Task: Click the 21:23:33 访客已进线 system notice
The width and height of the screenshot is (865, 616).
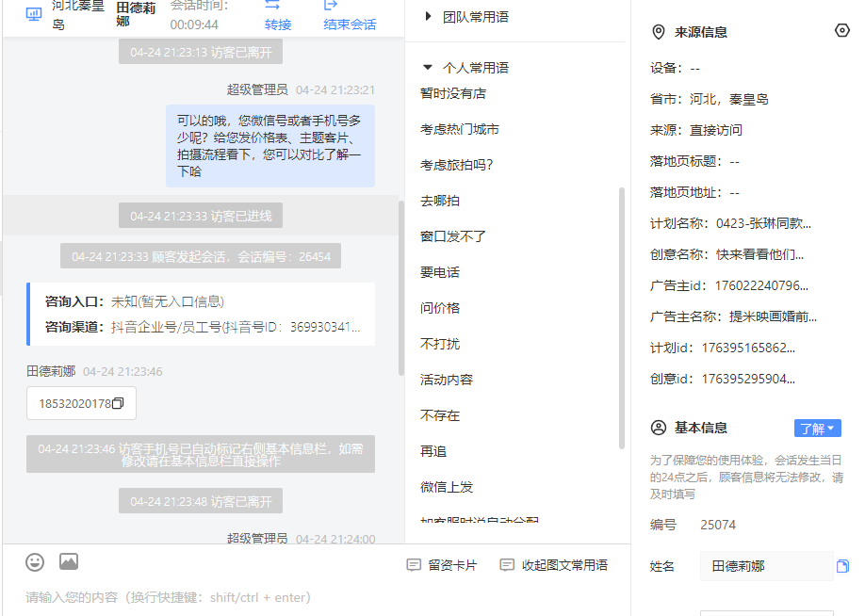Action: (x=201, y=216)
